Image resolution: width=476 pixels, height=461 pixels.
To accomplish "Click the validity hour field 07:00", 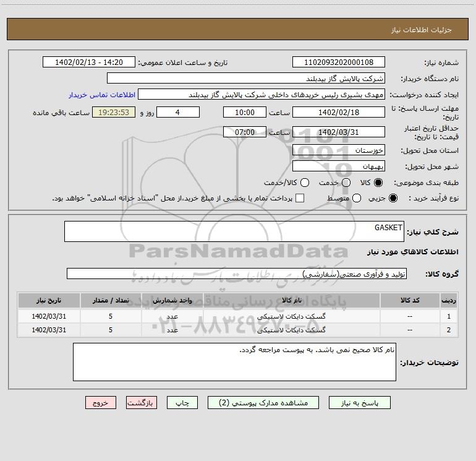I will click(x=245, y=132).
